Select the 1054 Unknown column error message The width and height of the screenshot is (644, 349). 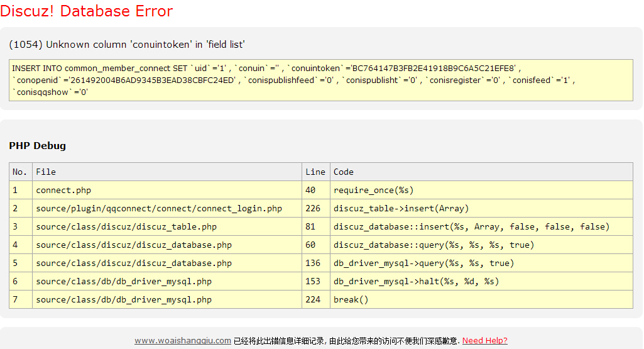pyautogui.click(x=127, y=45)
